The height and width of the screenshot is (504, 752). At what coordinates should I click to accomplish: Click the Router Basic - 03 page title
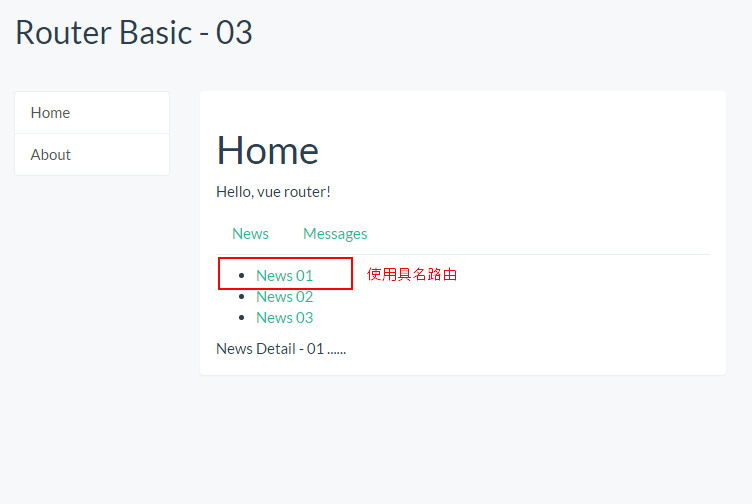(133, 33)
